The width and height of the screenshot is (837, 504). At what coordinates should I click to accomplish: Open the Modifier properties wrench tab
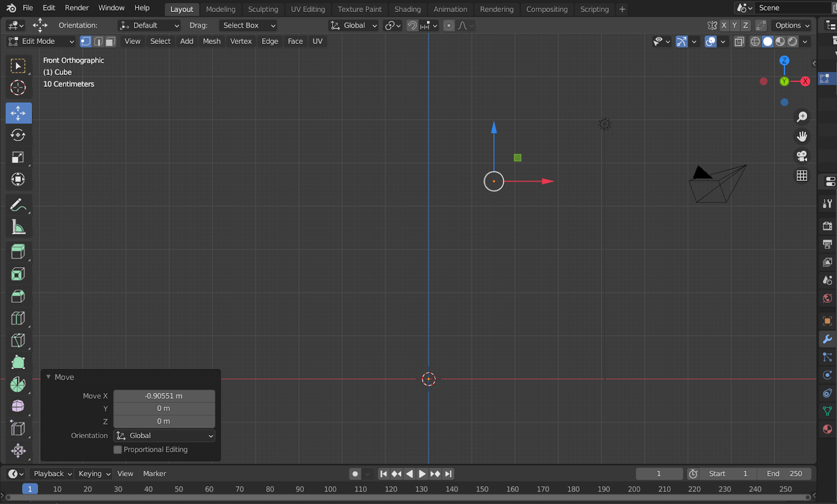pos(828,339)
